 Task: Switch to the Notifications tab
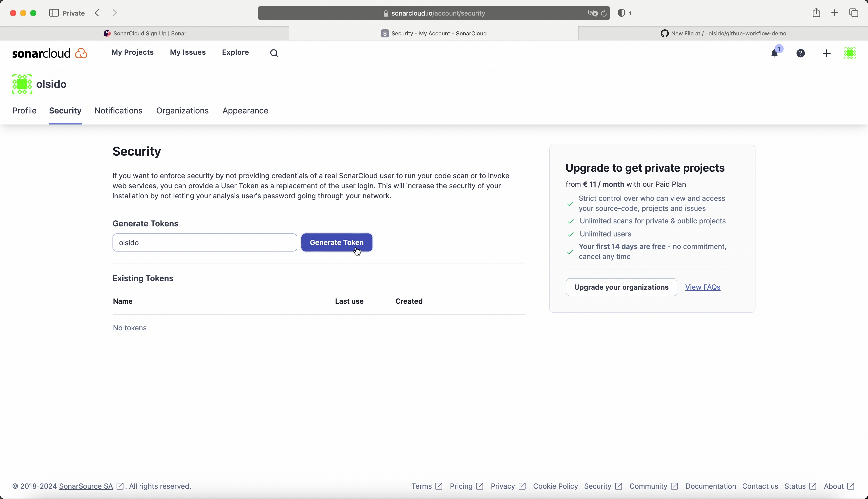(118, 111)
